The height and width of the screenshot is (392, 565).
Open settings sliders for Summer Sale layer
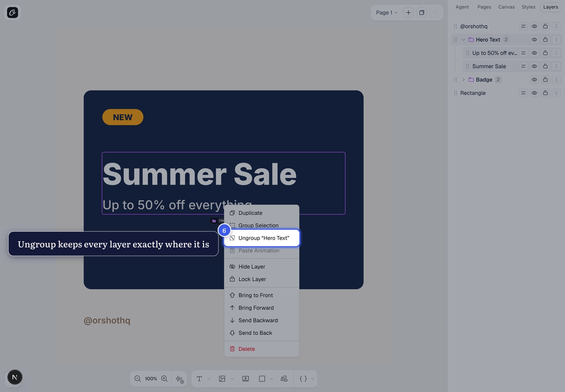click(523, 66)
